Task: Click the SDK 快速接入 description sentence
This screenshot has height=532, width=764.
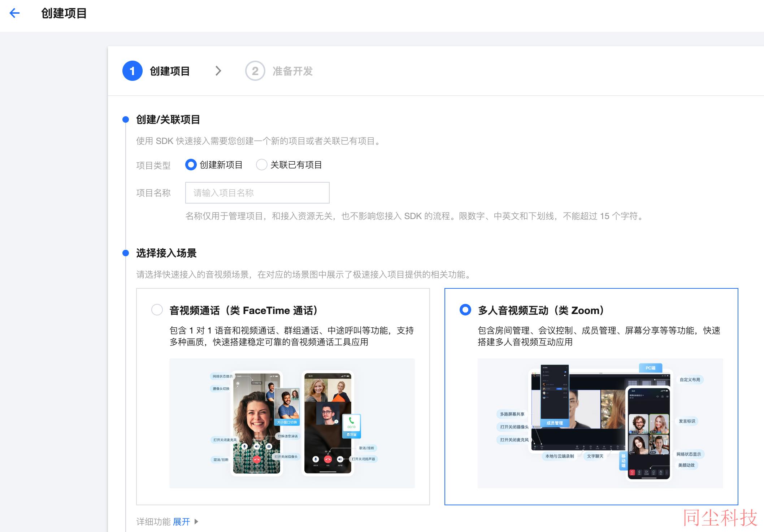Action: point(259,141)
